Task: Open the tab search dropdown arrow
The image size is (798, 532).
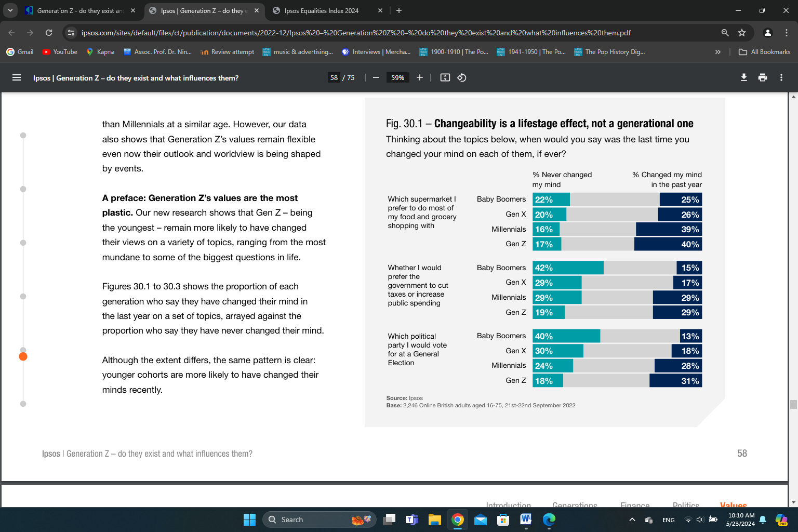Action: click(x=10, y=10)
